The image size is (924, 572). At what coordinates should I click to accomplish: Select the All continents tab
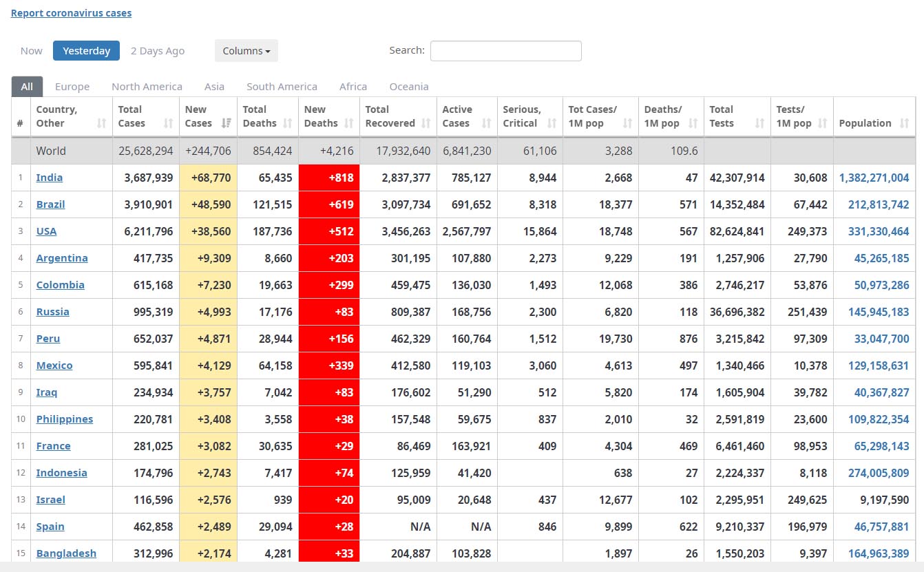click(x=27, y=87)
